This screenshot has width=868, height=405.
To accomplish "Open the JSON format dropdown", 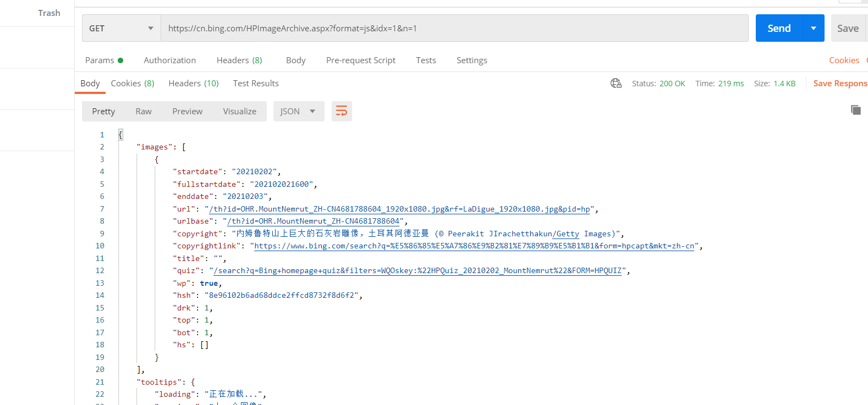I will pos(299,112).
